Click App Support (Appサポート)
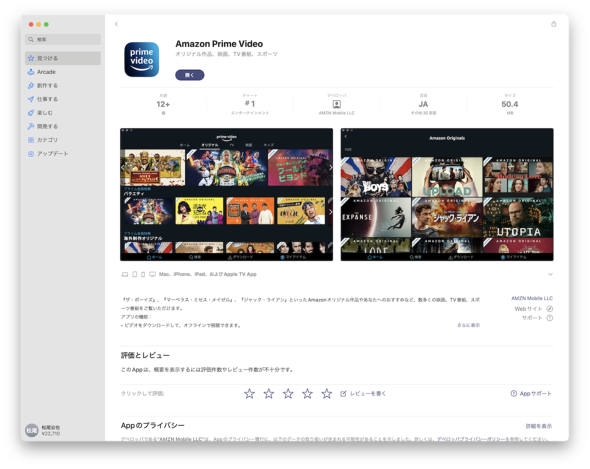Viewport: 590px width, 469px height. tap(531, 393)
